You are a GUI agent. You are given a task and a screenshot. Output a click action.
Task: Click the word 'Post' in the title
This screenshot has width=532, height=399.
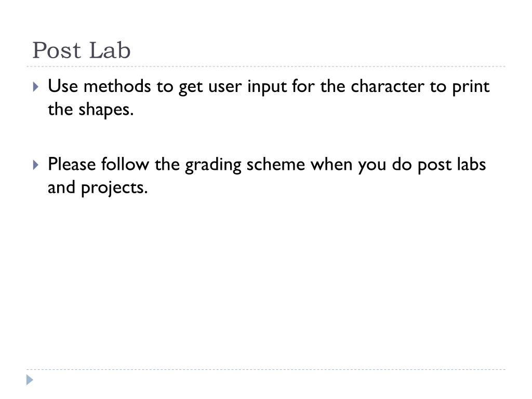[57, 50]
